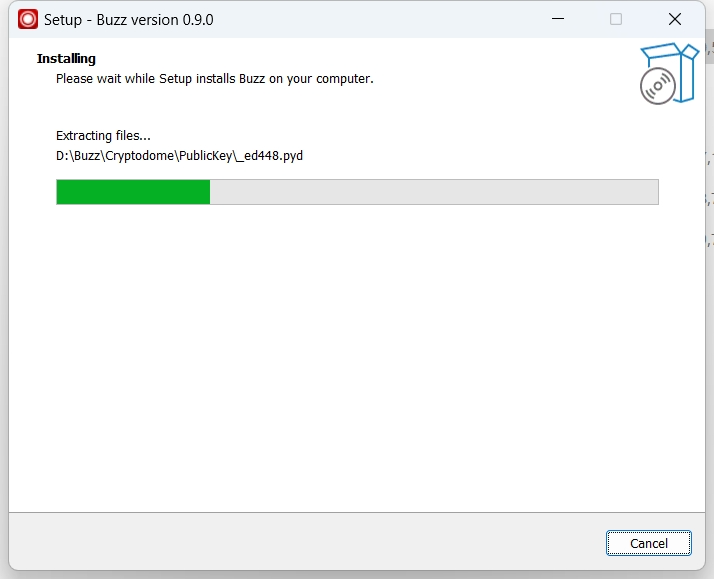Click the 'Installing' heading text
This screenshot has height=579, width=714.
click(x=66, y=59)
